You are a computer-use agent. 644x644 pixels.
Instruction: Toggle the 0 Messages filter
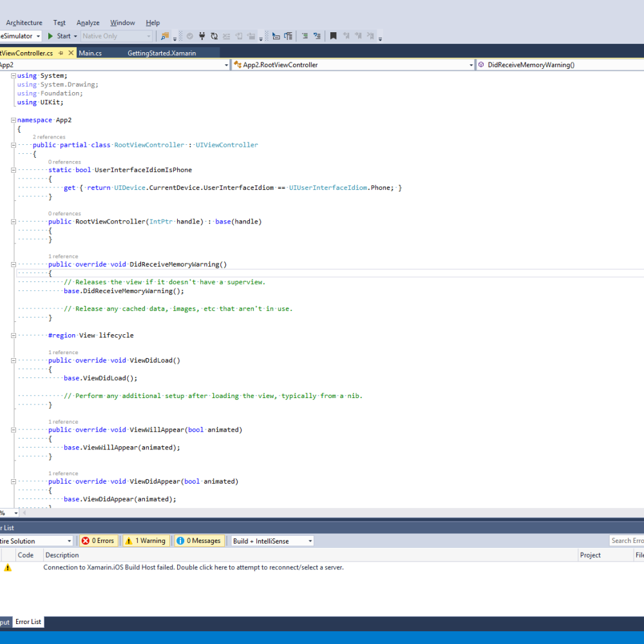(199, 540)
